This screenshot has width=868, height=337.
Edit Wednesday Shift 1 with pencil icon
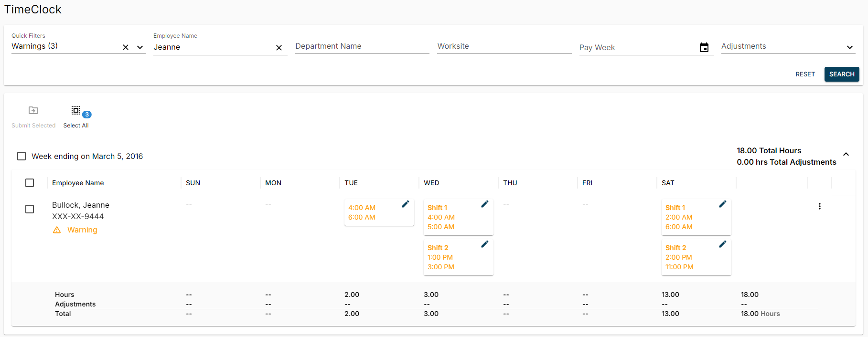pyautogui.click(x=484, y=204)
